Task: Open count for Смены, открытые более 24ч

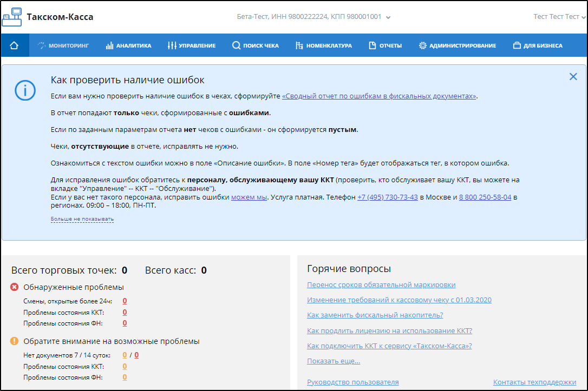Action: coord(125,301)
